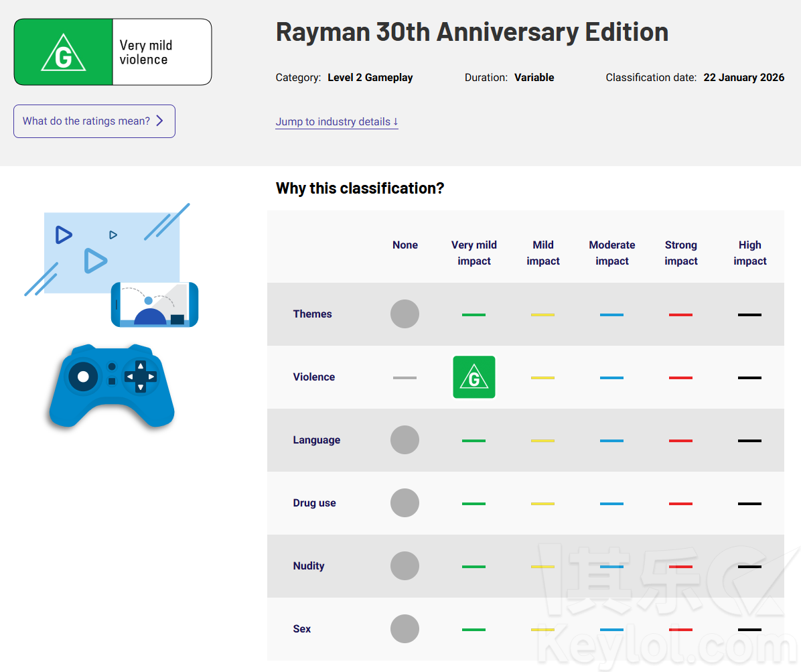Click the 'Very mild violence' rating label
Viewport: 801px width, 672px height.
tap(146, 52)
